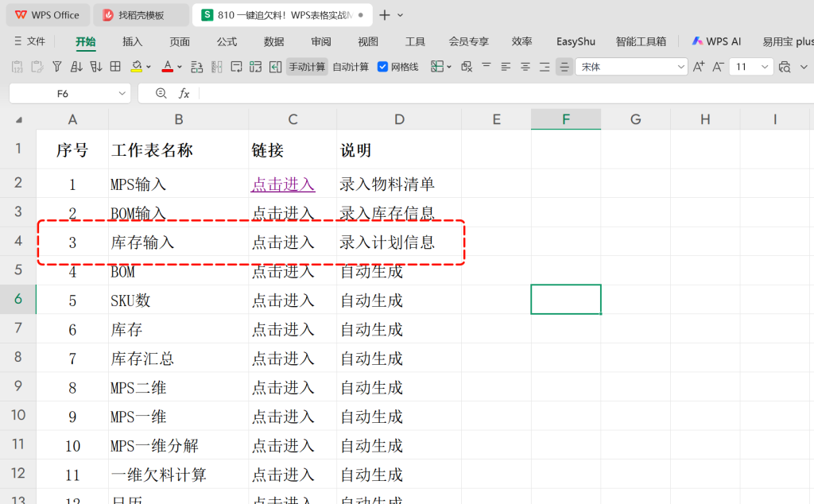Image resolution: width=814 pixels, height=504 pixels.
Task: Open the EasyShu tab
Action: [576, 41]
